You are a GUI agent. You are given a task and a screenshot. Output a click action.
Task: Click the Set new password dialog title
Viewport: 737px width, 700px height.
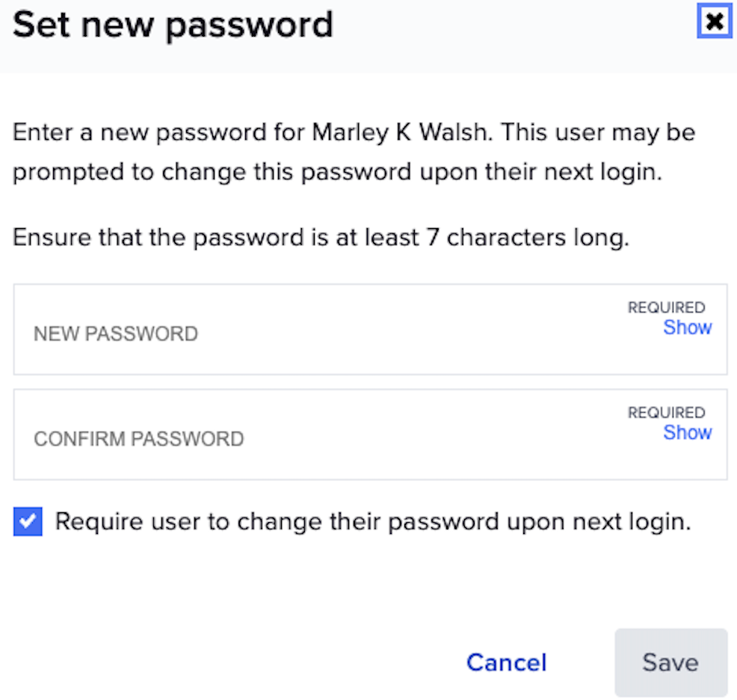173,25
